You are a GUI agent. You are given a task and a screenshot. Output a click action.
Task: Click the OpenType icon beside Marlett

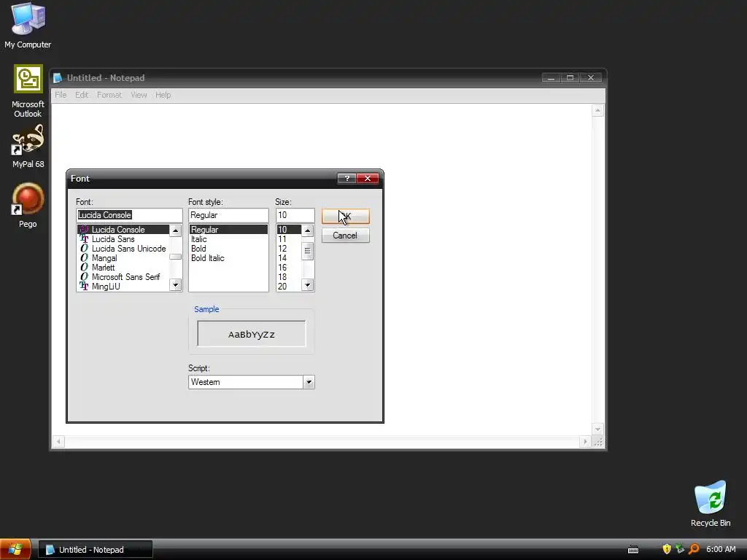(84, 268)
